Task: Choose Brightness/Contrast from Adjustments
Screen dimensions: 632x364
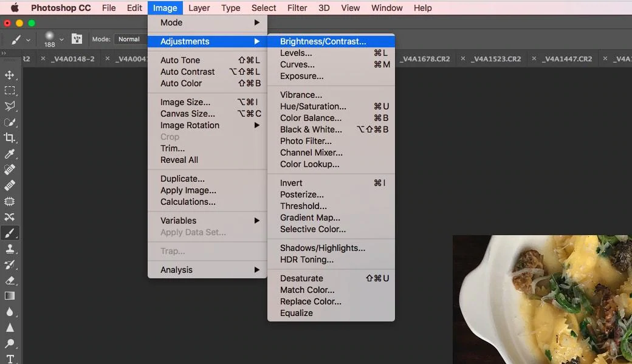Action: [x=331, y=41]
